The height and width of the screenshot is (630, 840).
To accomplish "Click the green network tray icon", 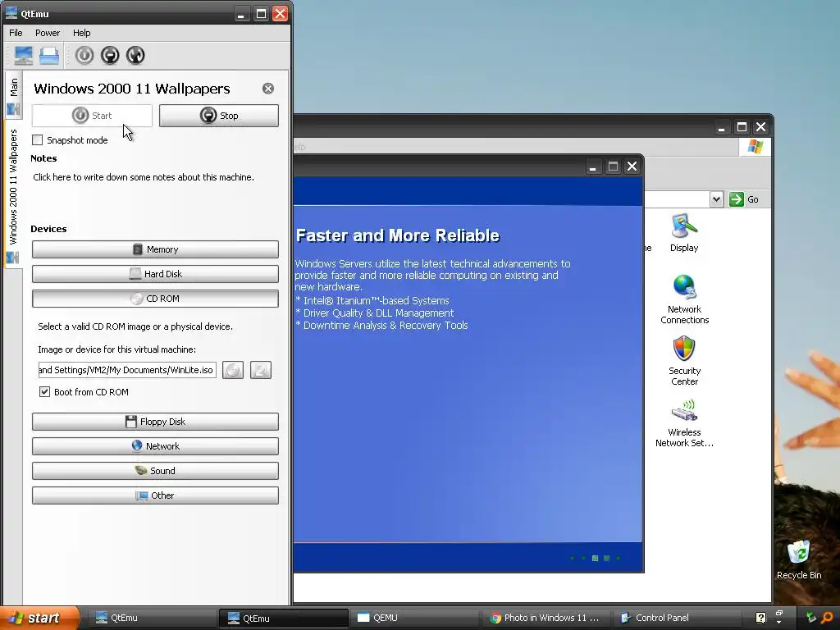I will (x=811, y=618).
